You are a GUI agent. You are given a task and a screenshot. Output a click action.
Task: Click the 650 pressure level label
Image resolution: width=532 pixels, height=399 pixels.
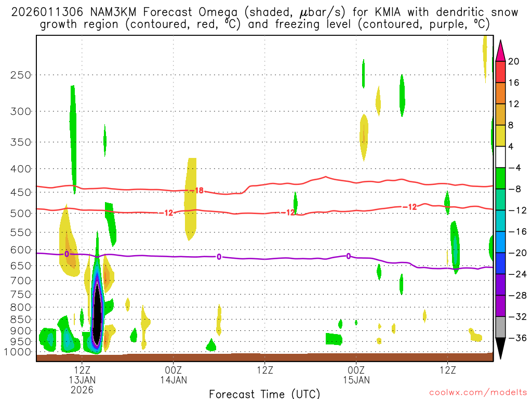point(21,265)
